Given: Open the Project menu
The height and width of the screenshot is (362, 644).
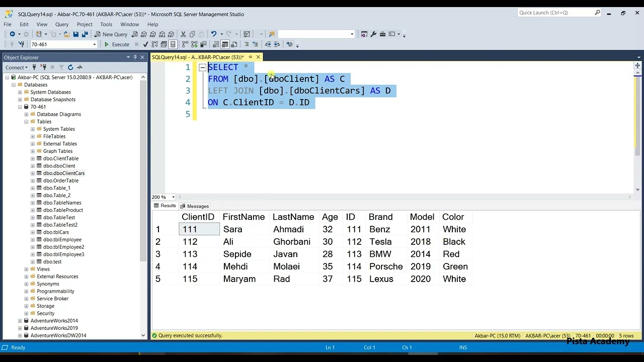Looking at the screenshot, I should tap(85, 24).
